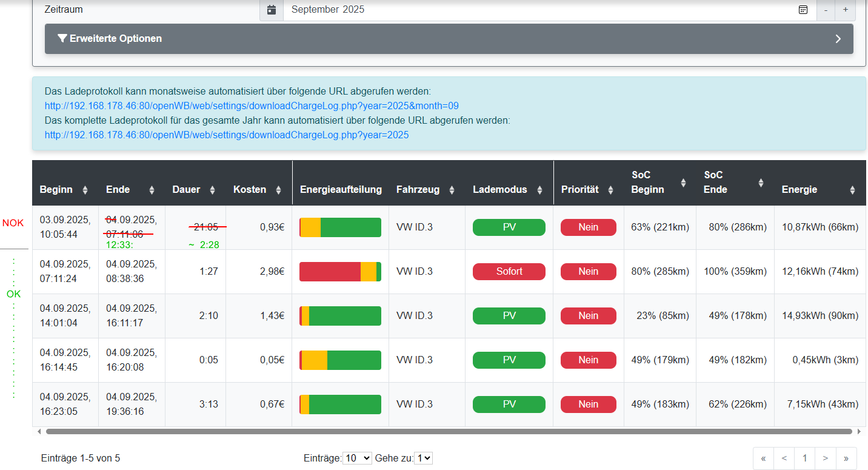
Task: Click Nein priority badge in 2,98€ row
Action: click(589, 271)
